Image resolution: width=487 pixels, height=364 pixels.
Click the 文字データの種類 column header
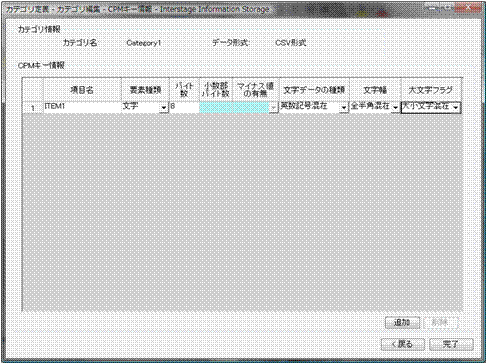click(x=314, y=90)
